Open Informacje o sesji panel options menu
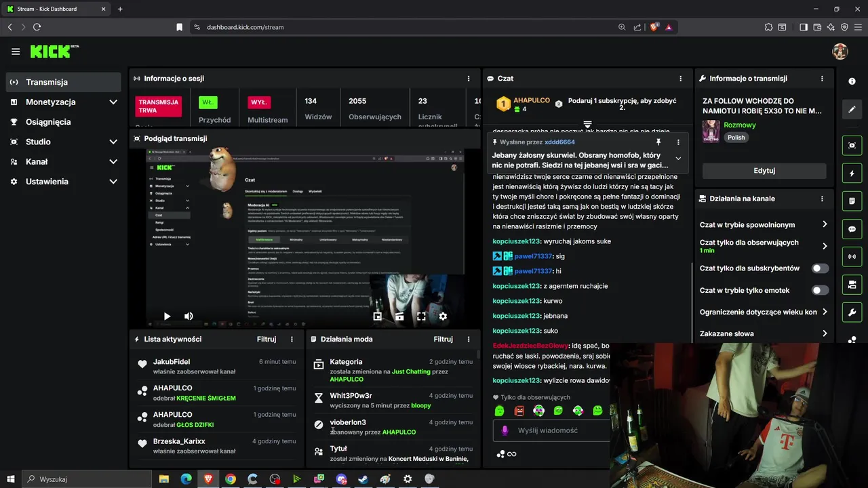 pyautogui.click(x=468, y=79)
